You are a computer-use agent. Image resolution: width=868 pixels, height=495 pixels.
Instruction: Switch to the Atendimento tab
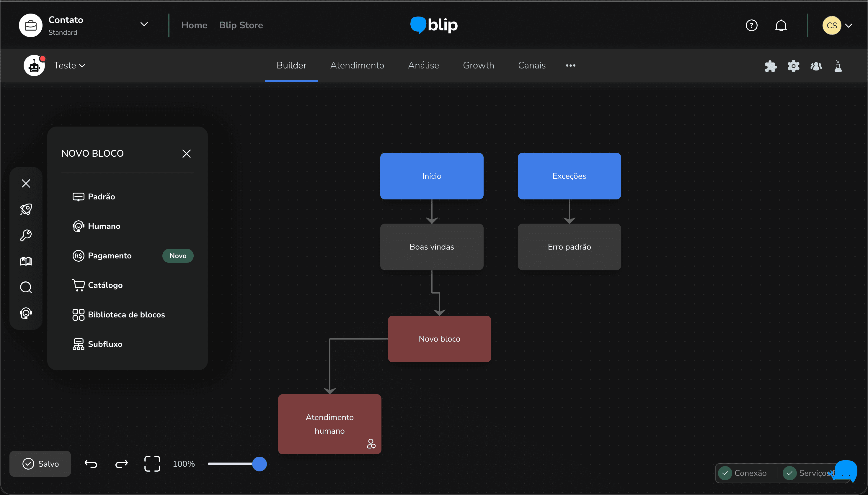click(357, 65)
